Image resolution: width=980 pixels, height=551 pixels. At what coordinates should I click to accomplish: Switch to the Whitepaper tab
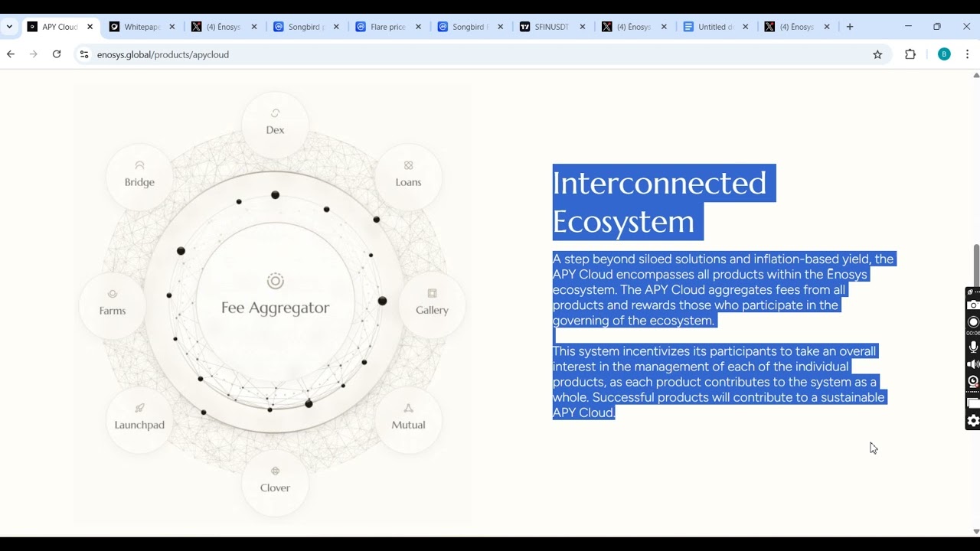click(x=142, y=27)
